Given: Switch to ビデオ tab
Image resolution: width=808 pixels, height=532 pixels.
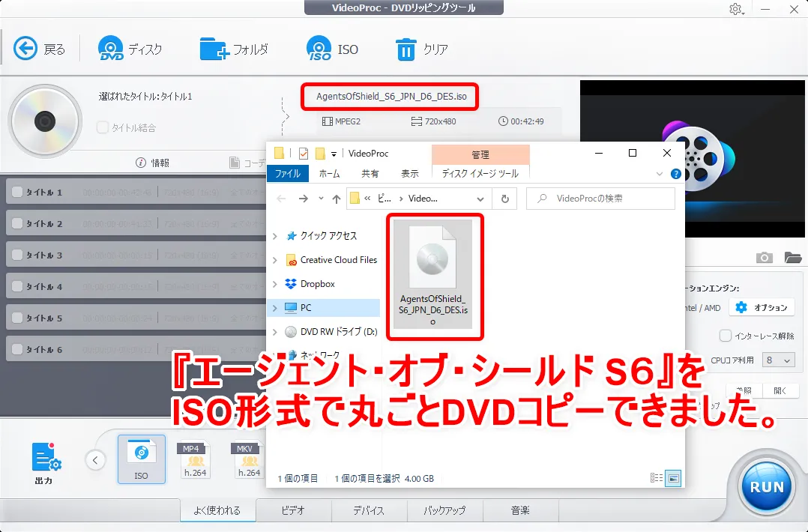Looking at the screenshot, I should coord(293,510).
